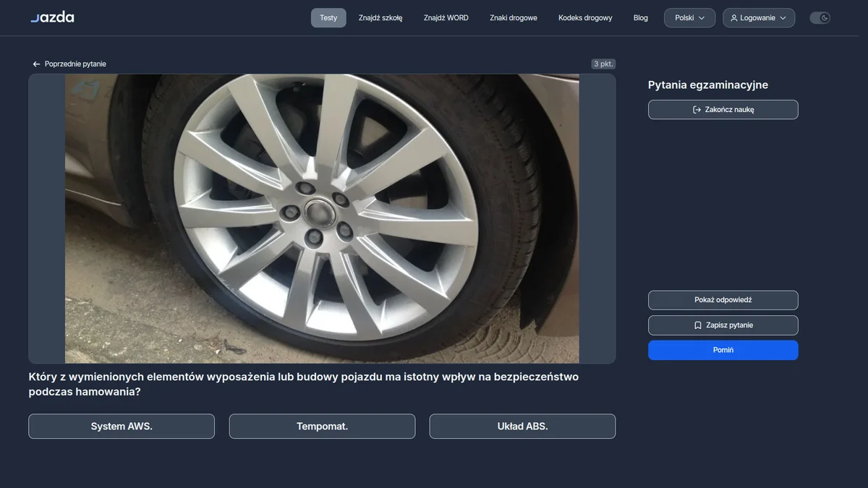Click the Pokaż odpowiedź button

click(x=723, y=300)
